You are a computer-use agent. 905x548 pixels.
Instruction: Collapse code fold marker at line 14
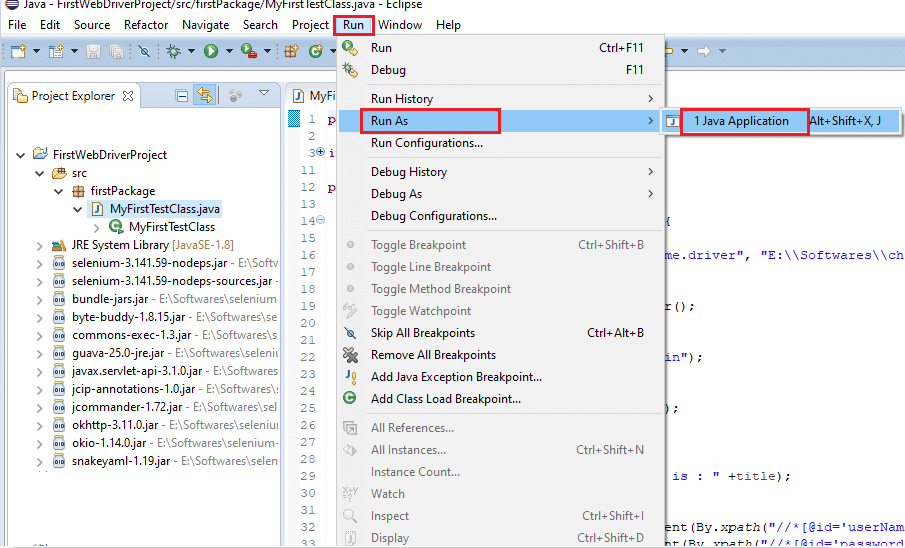coord(321,220)
